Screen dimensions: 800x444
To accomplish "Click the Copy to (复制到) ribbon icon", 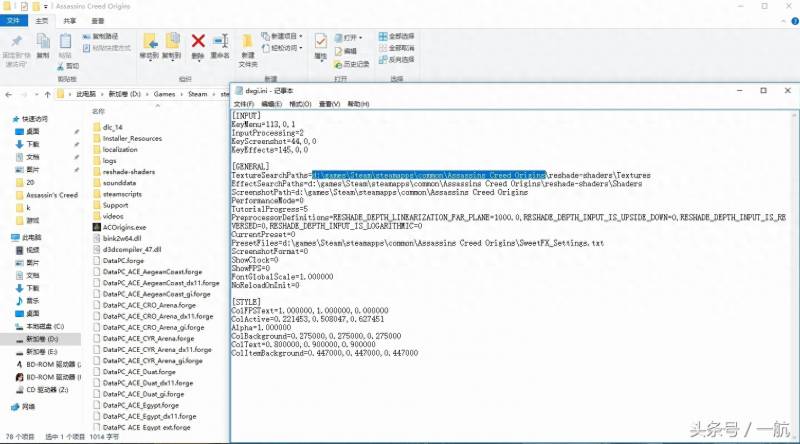I will [x=172, y=41].
